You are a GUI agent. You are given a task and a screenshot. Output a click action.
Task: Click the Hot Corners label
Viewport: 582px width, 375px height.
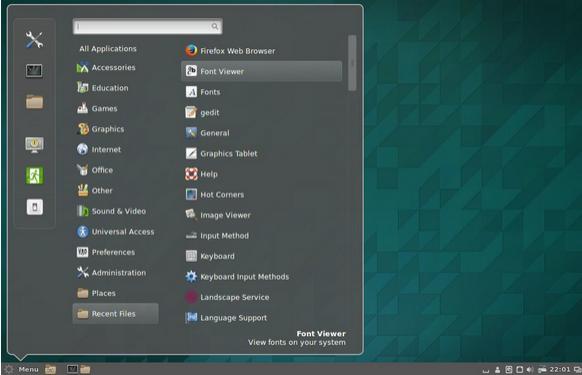coord(222,195)
